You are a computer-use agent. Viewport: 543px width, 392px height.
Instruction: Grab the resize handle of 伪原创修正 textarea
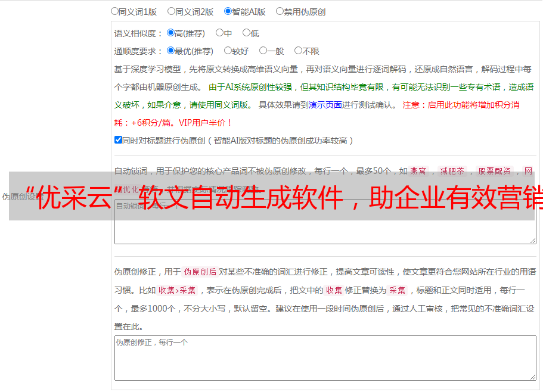pos(533,377)
